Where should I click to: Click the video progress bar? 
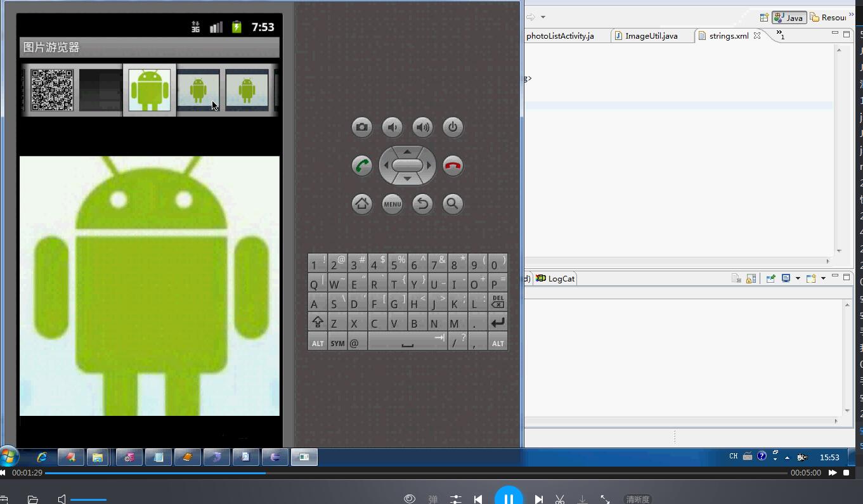click(x=416, y=473)
